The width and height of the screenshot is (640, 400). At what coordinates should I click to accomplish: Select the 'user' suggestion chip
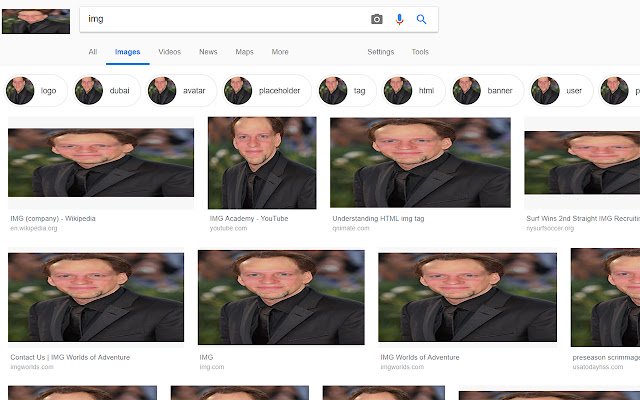pyautogui.click(x=561, y=91)
